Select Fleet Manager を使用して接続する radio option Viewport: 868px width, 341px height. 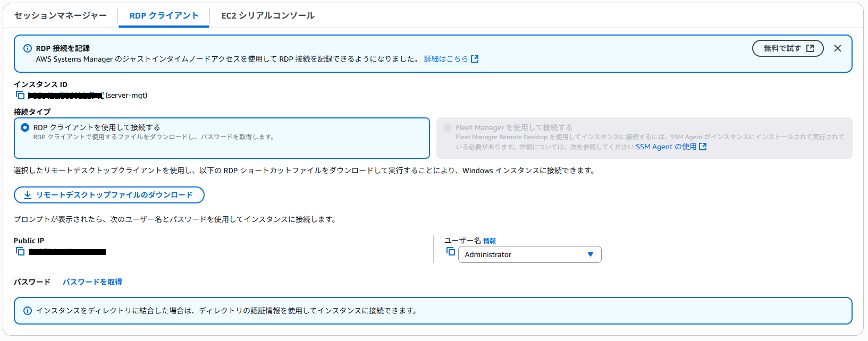pyautogui.click(x=448, y=127)
